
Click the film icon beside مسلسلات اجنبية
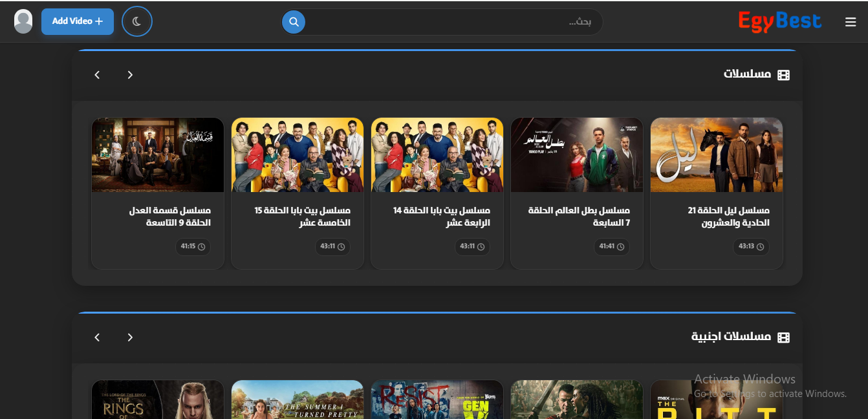783,338
